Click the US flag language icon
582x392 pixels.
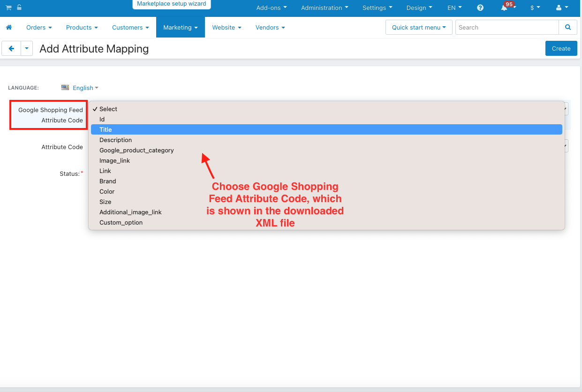tap(65, 88)
